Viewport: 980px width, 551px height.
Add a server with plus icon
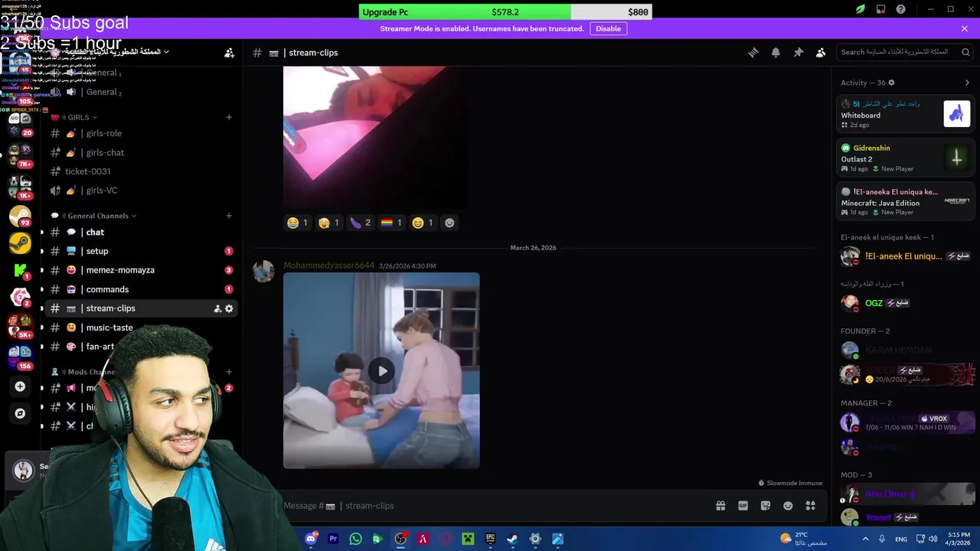[20, 386]
